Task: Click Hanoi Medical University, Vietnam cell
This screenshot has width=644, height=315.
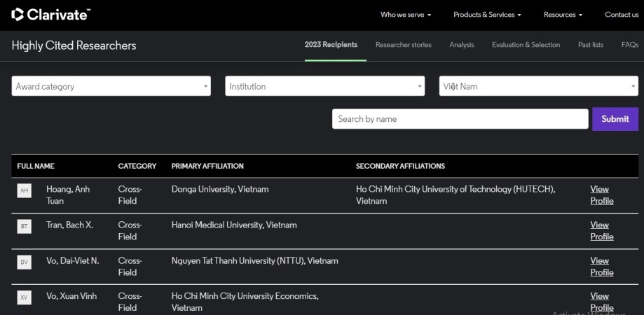Action: [x=234, y=225]
